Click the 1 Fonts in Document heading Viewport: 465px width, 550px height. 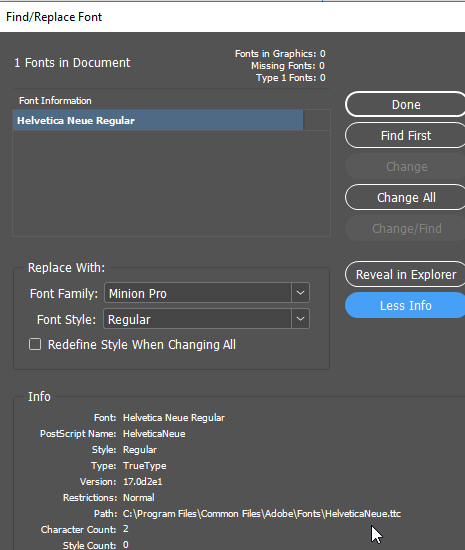tap(72, 63)
